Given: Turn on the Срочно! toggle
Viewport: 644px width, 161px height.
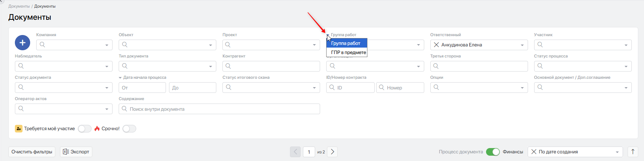Looking at the screenshot, I should tap(129, 129).
